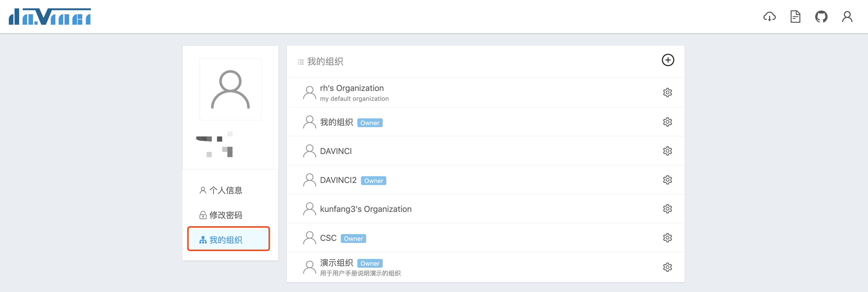Open settings gear for kunfang3's Organization
868x292 pixels.
click(667, 209)
